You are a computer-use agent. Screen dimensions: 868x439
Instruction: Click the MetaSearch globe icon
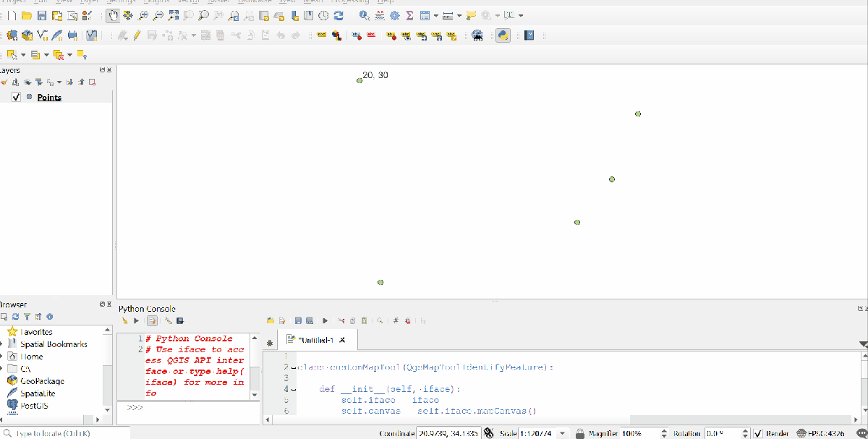point(477,35)
